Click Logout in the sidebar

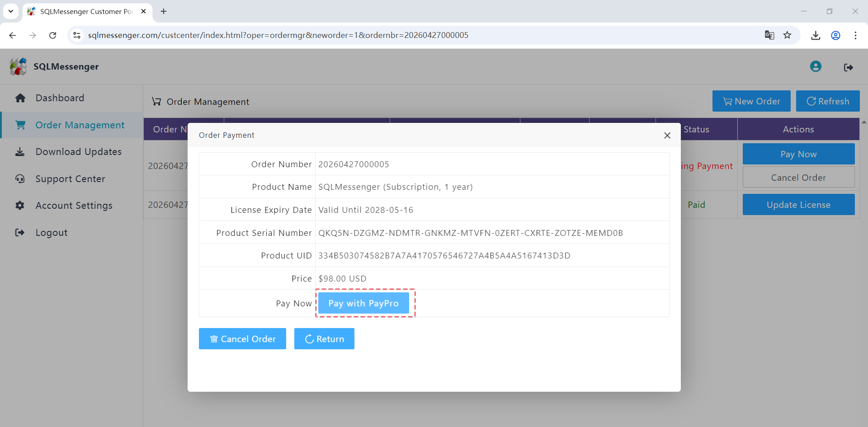[x=51, y=233]
